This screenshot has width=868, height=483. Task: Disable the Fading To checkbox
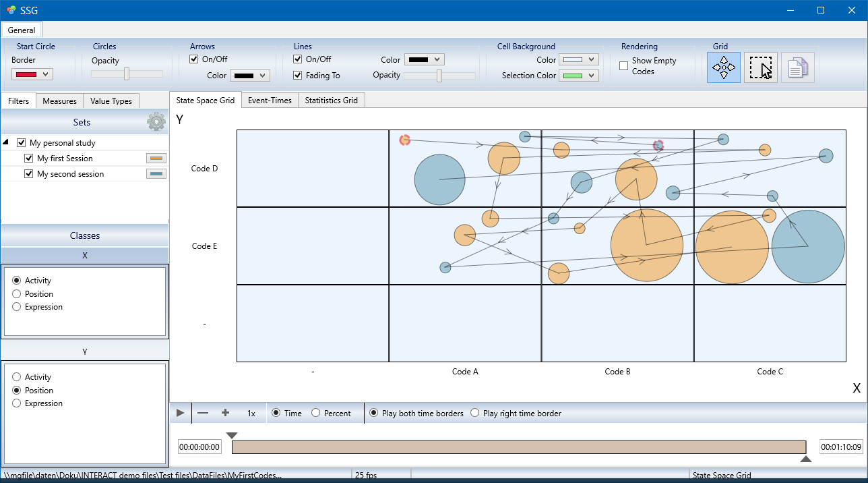point(298,76)
